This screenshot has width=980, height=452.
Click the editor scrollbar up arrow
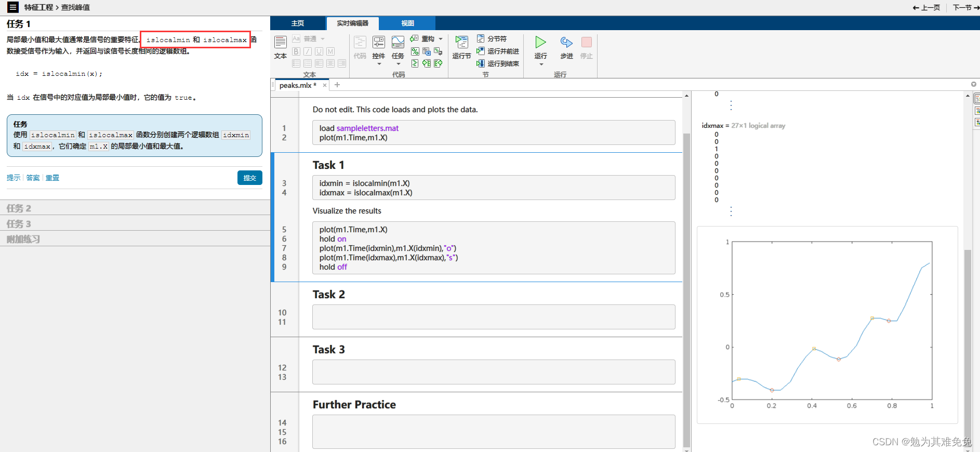tap(686, 96)
